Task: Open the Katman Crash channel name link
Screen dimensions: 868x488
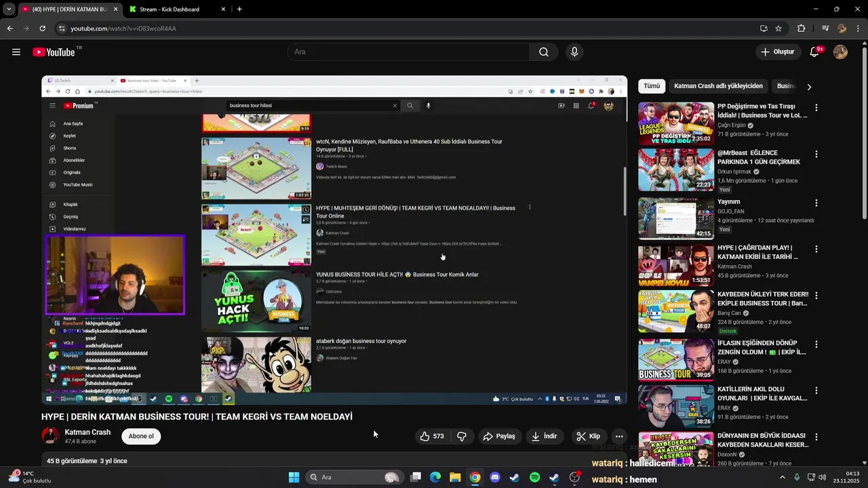Action: pyautogui.click(x=87, y=432)
